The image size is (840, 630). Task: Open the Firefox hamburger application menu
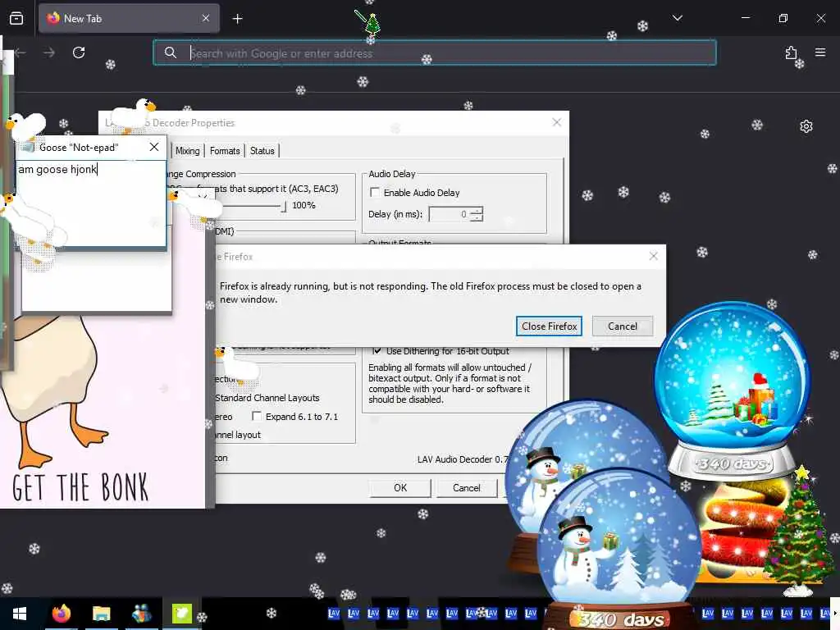click(x=820, y=52)
